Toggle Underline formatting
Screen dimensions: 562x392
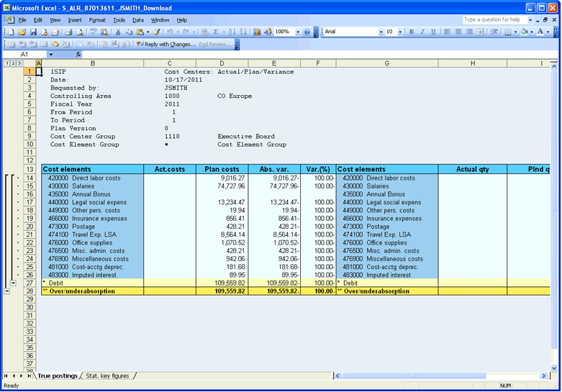(x=433, y=32)
